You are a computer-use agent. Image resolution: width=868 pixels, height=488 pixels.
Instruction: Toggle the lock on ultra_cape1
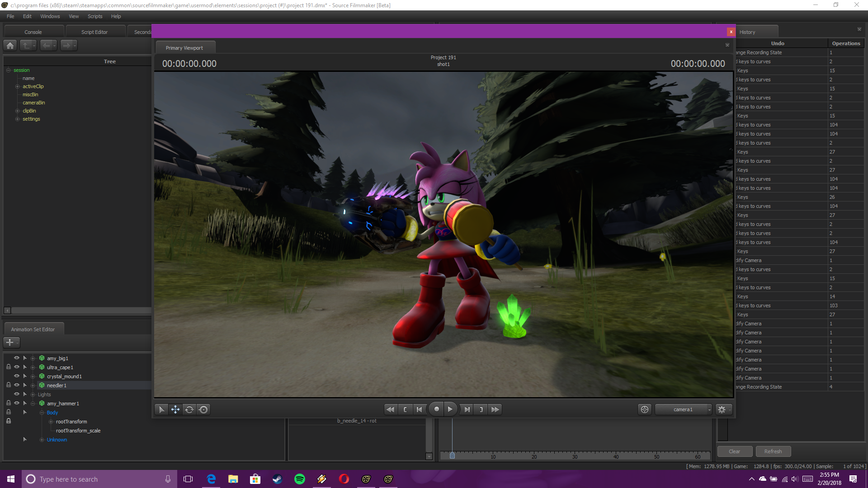point(8,367)
